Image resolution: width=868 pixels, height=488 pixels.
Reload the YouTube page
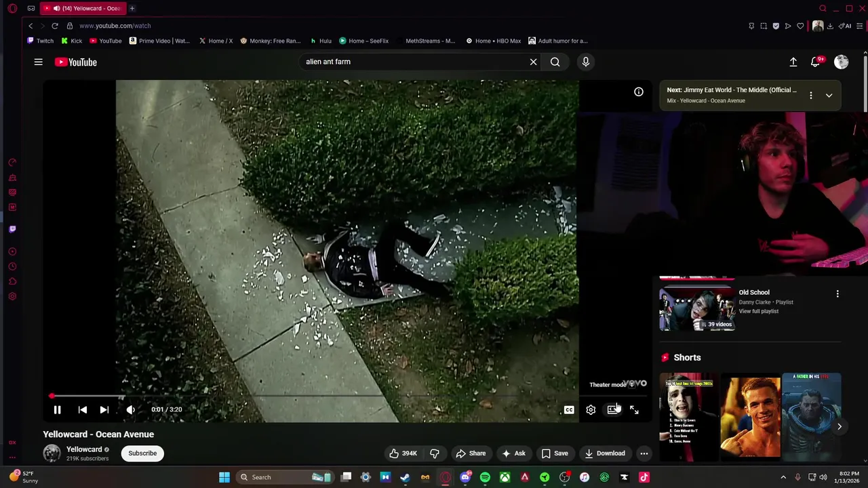(55, 26)
